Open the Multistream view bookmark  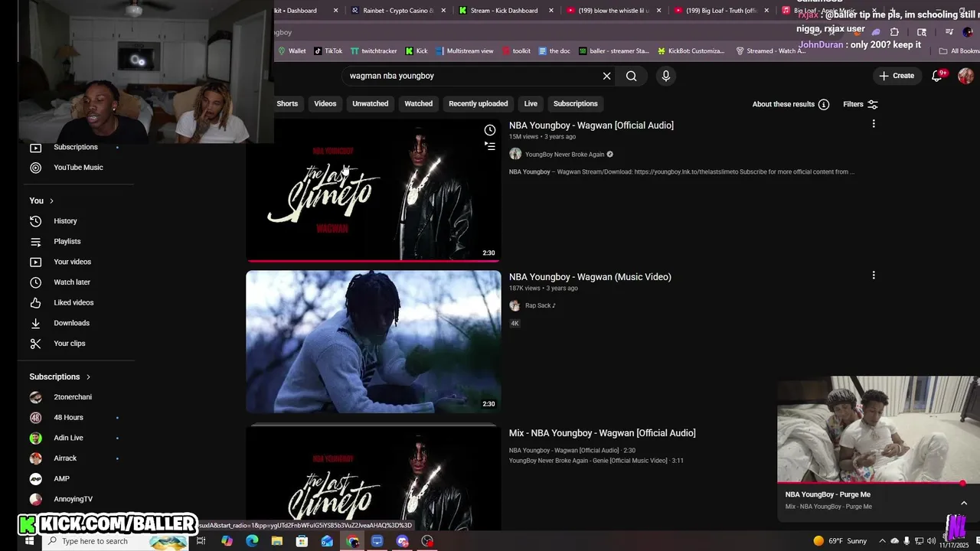(x=464, y=51)
